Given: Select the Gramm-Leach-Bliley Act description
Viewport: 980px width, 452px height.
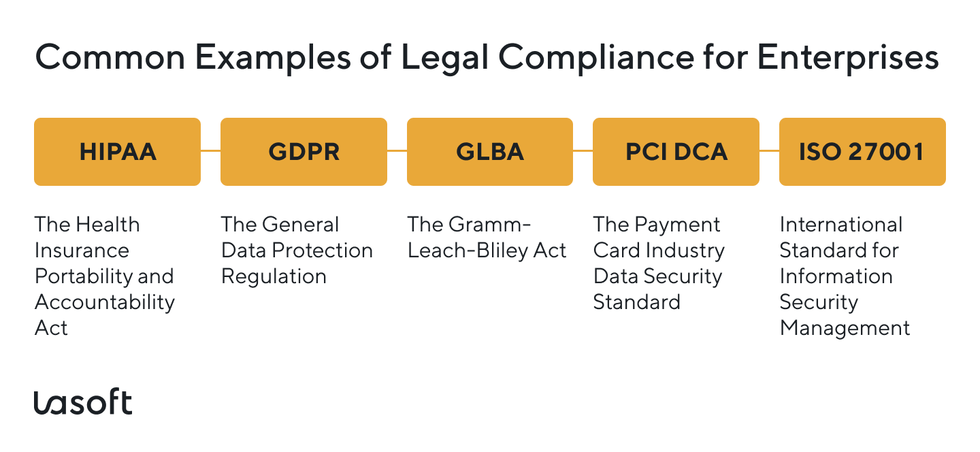Looking at the screenshot, I should tap(486, 238).
